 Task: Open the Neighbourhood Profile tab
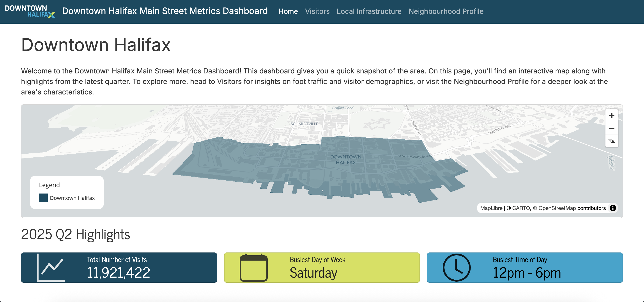click(446, 11)
